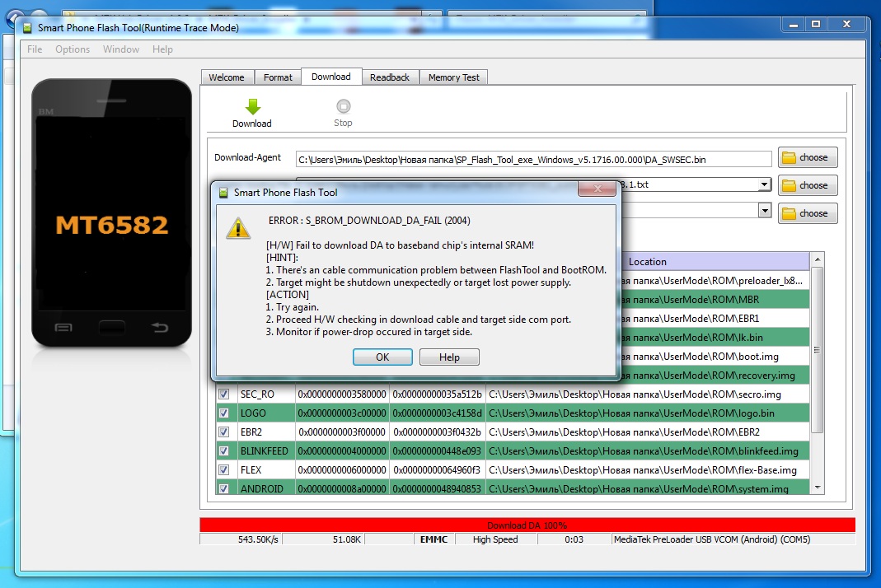
Task: Click the phone's menu key icon
Action: click(x=63, y=328)
